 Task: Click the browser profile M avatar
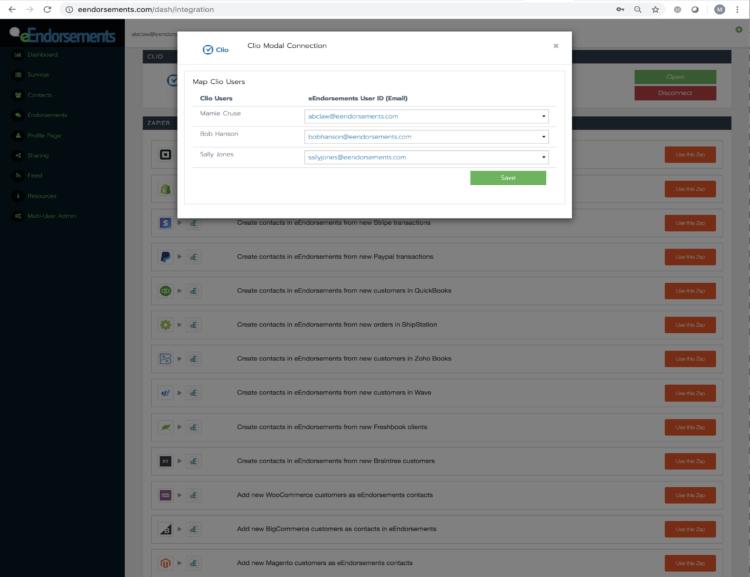(x=719, y=10)
